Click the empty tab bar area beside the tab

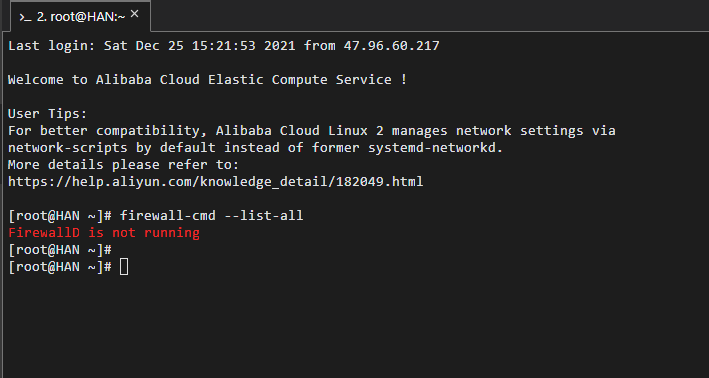[x=430, y=16]
